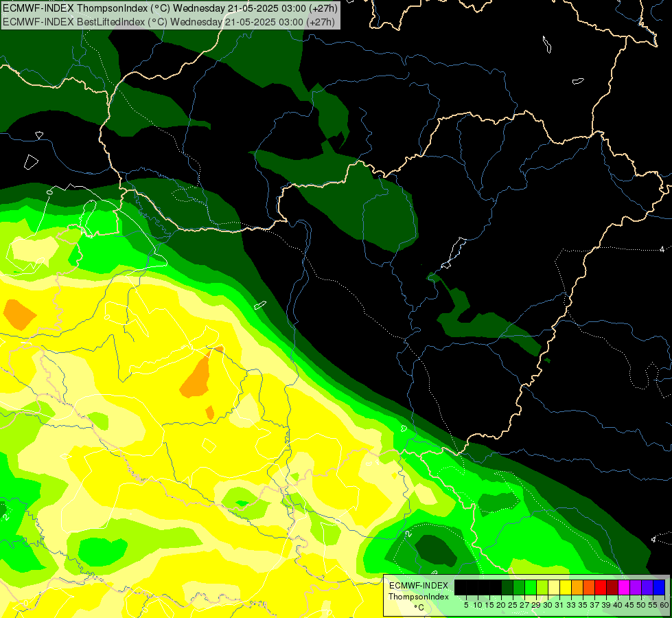This screenshot has height=618, width=672.
Task: Pick the violet 50–55 legend swatch
Action: point(647,588)
